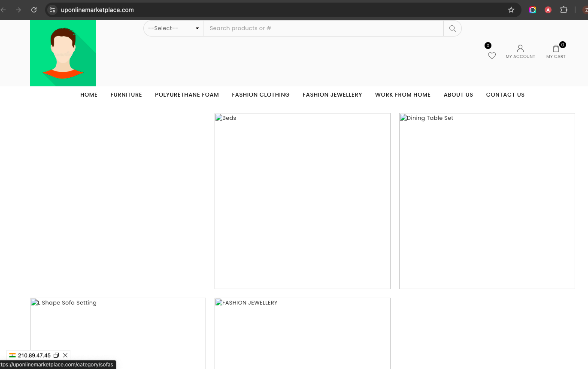588x369 pixels.
Task: Navigate to Work From Home page
Action: [x=403, y=95]
